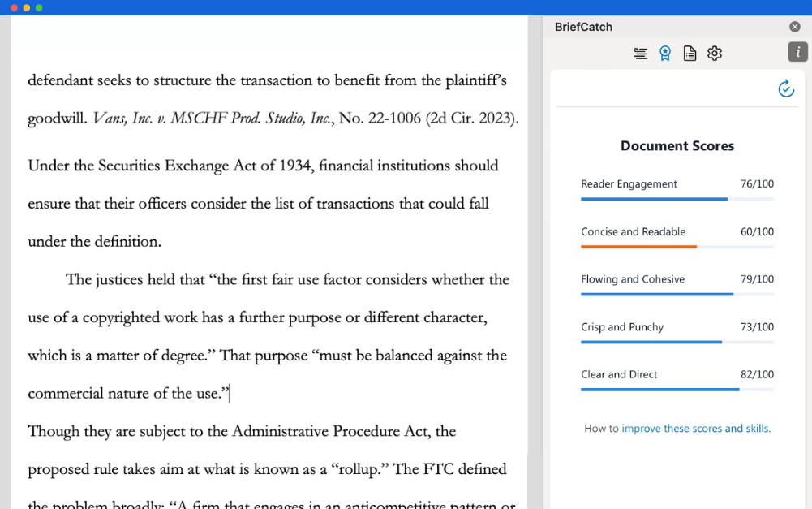Show BriefCatch info using the i icon
Screen dimensions: 812x509
coord(797,51)
